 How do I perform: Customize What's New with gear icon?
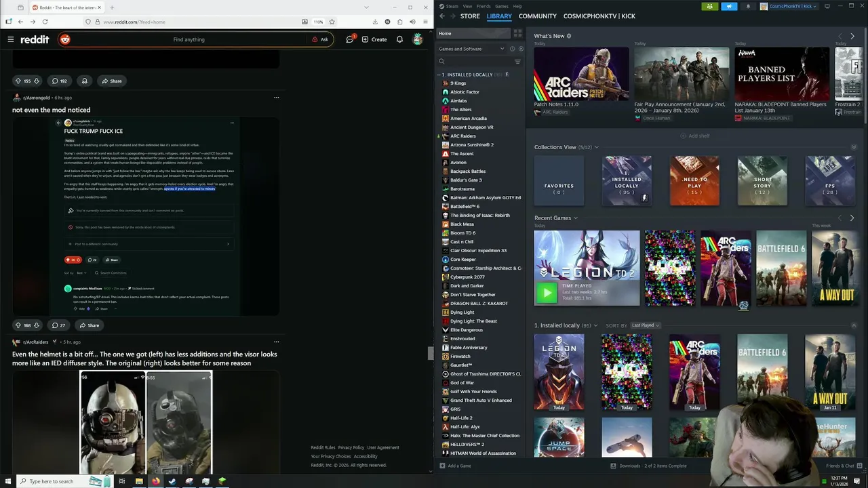569,36
